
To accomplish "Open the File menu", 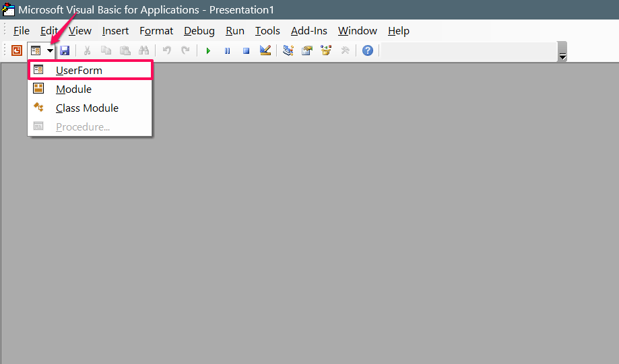I will point(22,31).
